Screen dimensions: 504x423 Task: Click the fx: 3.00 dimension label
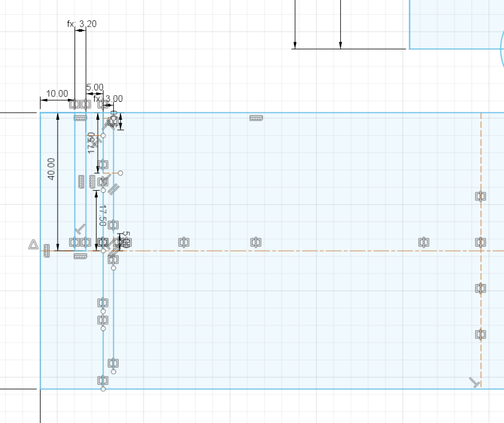108,98
